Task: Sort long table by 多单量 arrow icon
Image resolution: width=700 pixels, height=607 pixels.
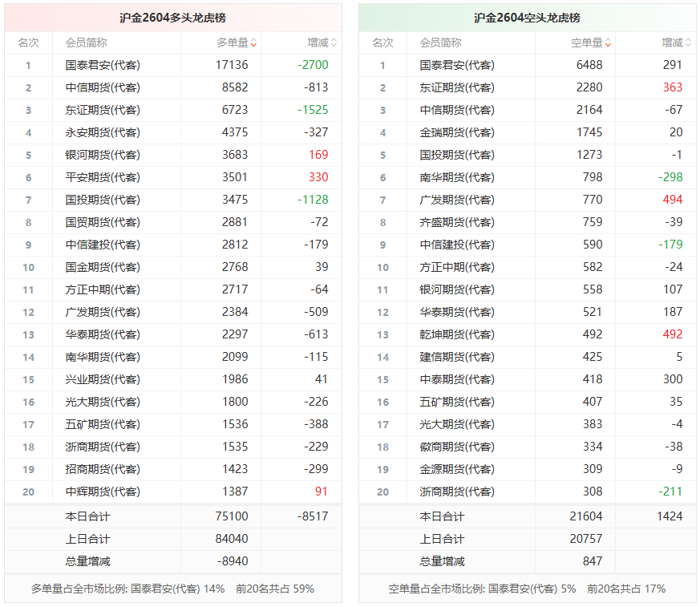Action: click(253, 42)
